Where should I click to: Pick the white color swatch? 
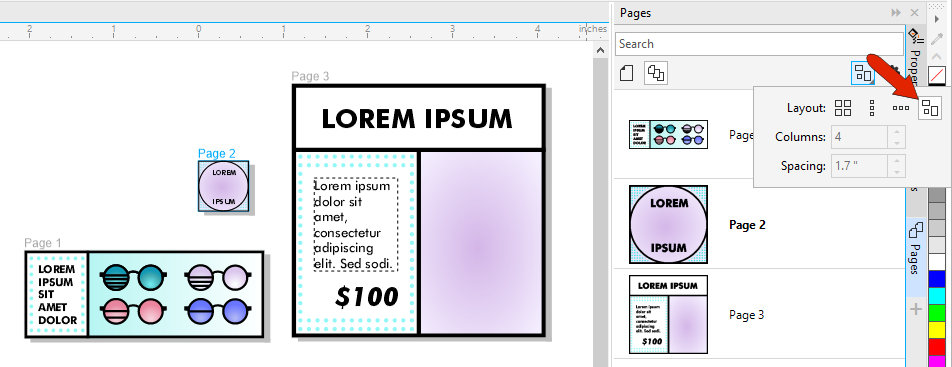click(938, 261)
